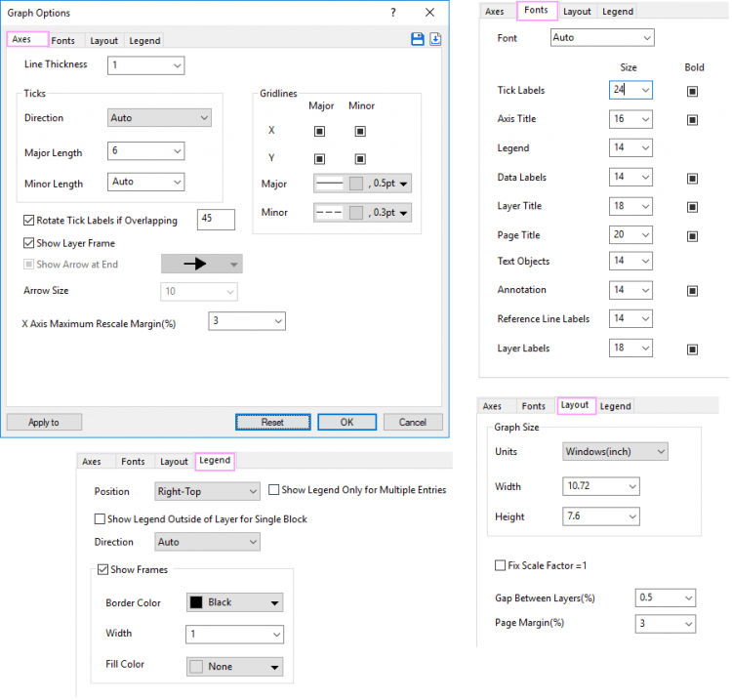Click the Major gridline gray color swatch
The height and width of the screenshot is (700, 732).
click(x=356, y=184)
